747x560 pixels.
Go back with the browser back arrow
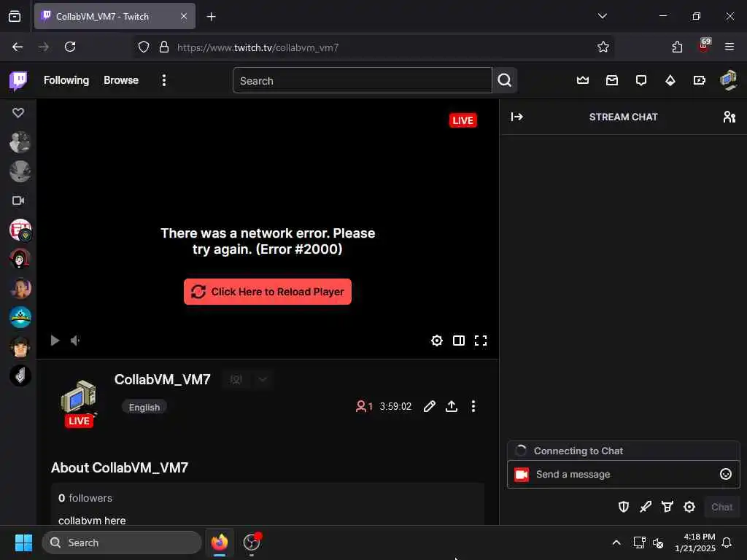18,47
